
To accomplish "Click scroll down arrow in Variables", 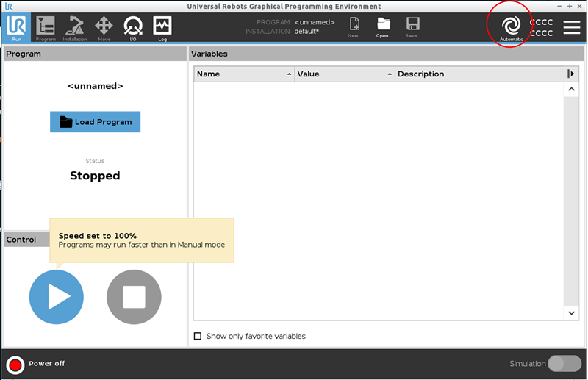I will pyautogui.click(x=572, y=313).
